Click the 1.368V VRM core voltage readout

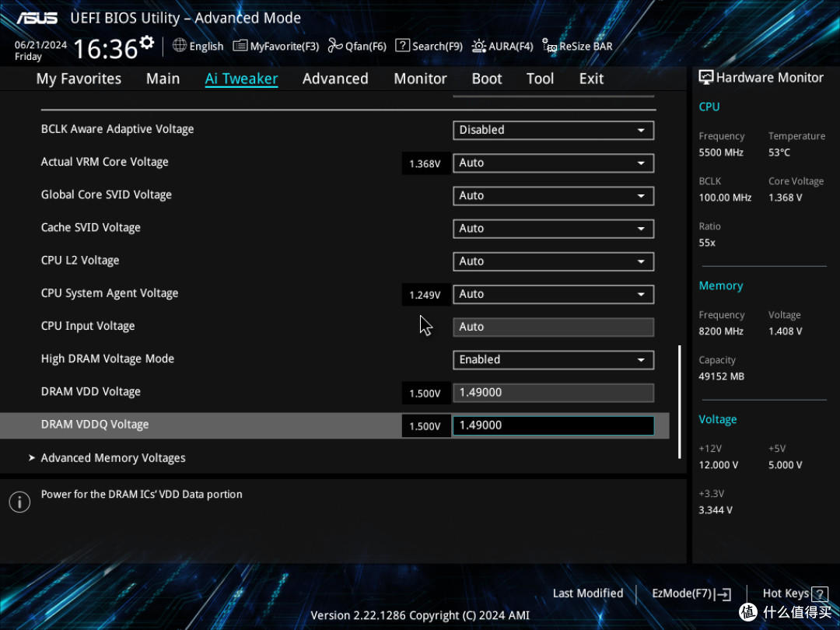coord(425,163)
